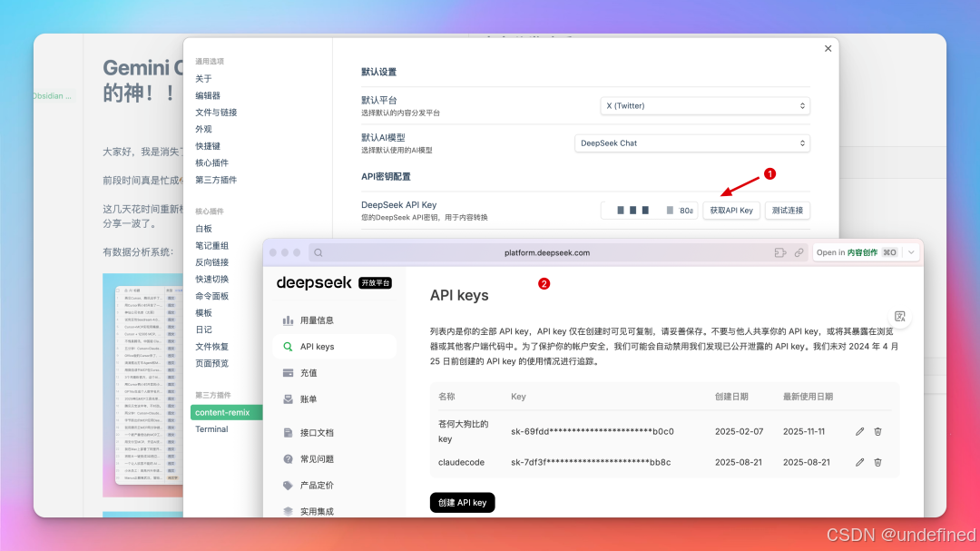Delete the claudecode key with trash icon
This screenshot has width=980, height=551.
877,462
